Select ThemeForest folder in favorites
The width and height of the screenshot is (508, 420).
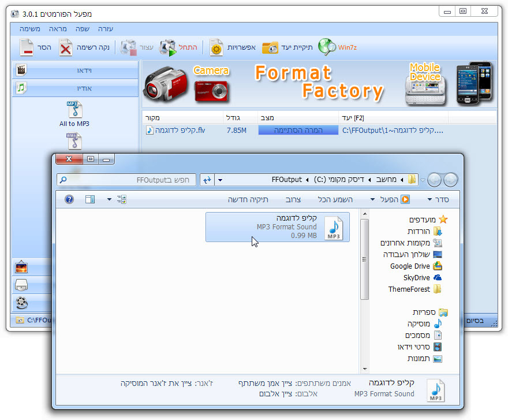[x=415, y=289]
